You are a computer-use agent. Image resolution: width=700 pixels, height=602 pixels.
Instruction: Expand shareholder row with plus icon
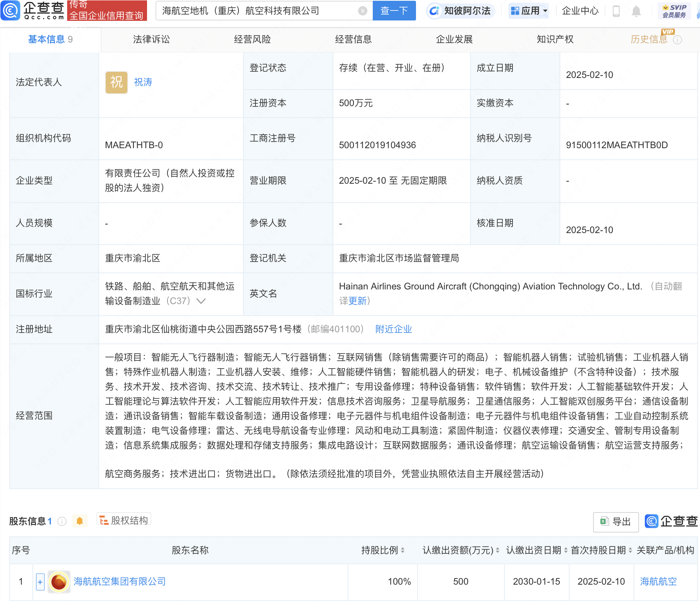click(x=40, y=582)
